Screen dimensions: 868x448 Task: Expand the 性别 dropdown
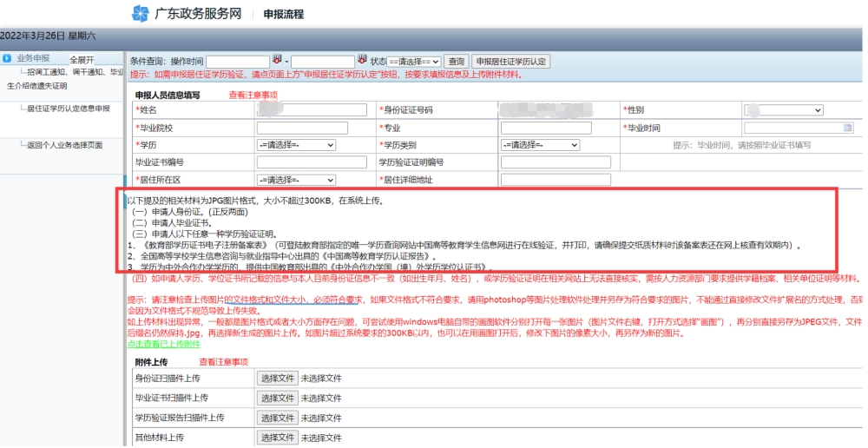coord(783,110)
